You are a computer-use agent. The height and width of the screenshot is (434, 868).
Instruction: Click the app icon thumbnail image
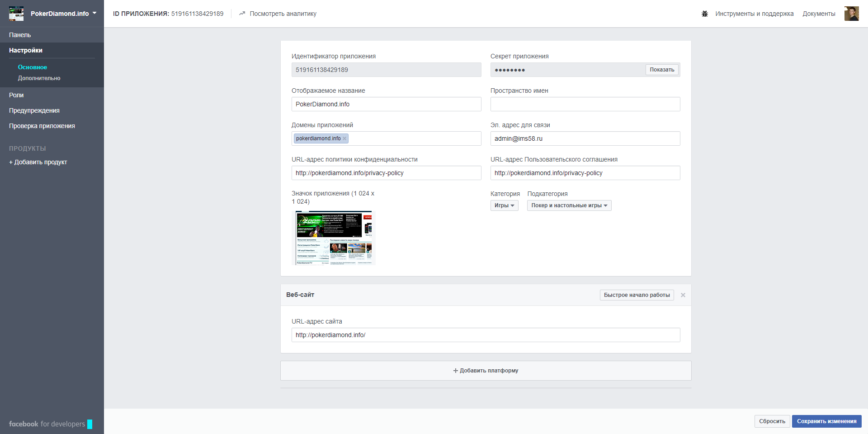(x=334, y=238)
